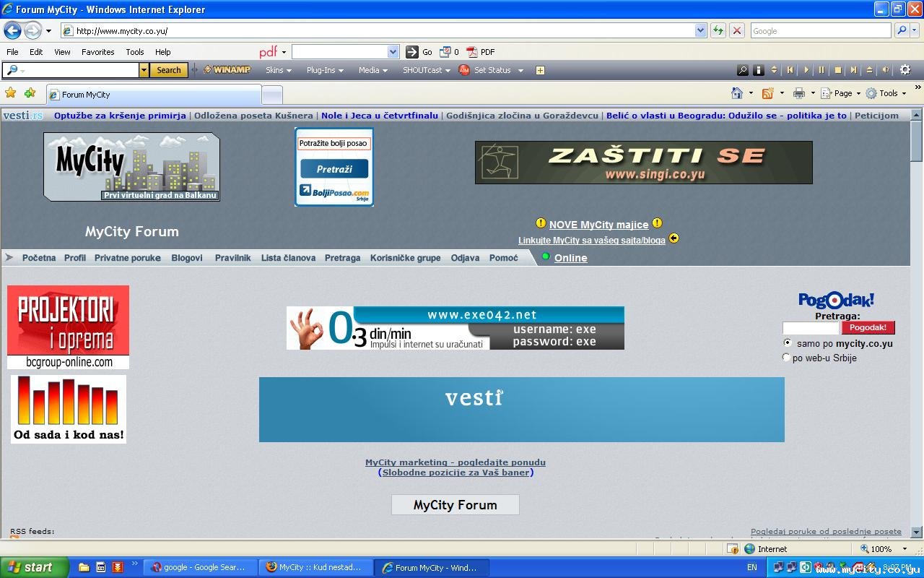Open the Korisničke grupe link
Screen dimensions: 924x578
[406, 258]
